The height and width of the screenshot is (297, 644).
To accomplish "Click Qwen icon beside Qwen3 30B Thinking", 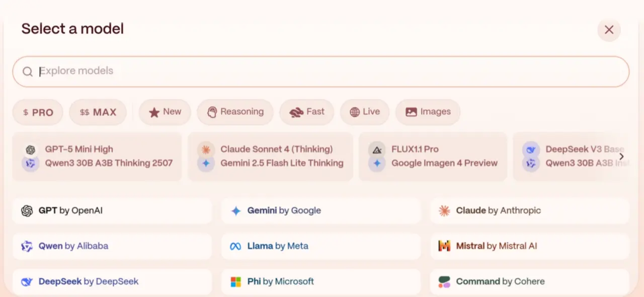I will click(30, 164).
